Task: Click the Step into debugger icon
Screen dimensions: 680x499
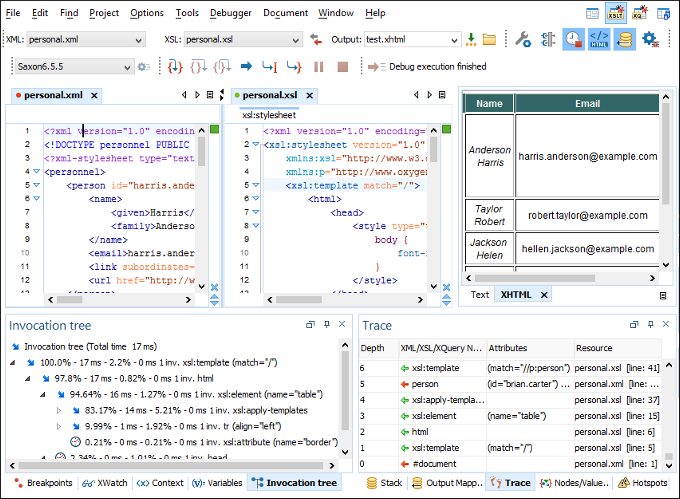Action: click(x=174, y=67)
